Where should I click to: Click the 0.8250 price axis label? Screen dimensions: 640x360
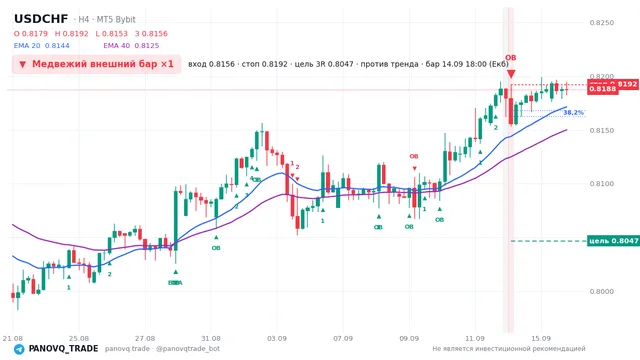602,22
